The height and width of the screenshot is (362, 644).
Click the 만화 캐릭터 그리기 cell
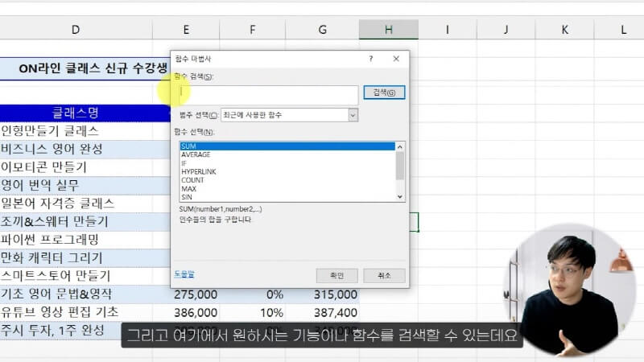coord(76,257)
